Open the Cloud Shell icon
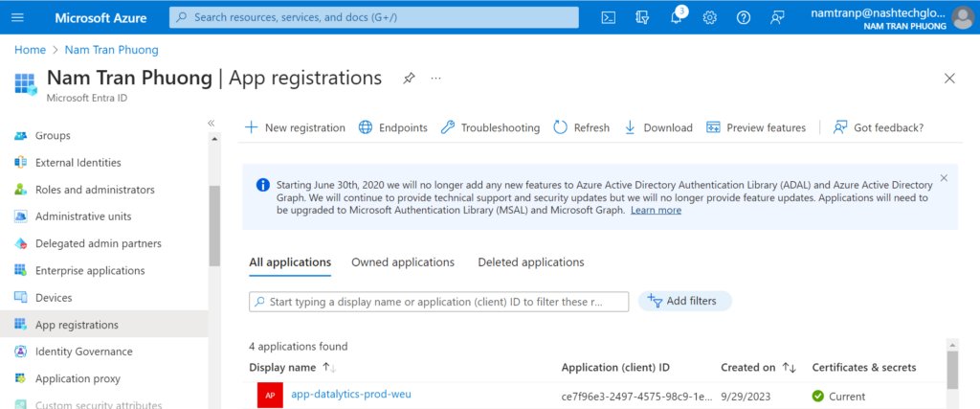Image resolution: width=980 pixels, height=409 pixels. (x=608, y=17)
